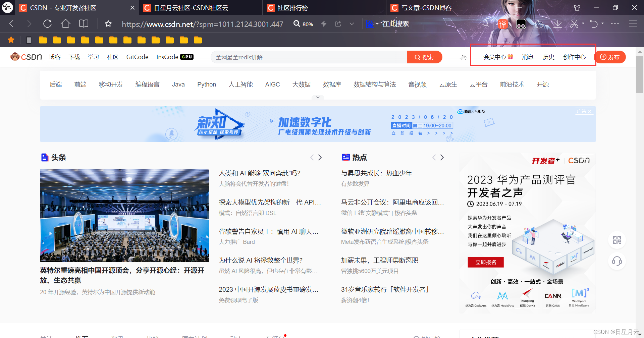Click the CSDN search input field
This screenshot has height=338, width=644.
(x=309, y=57)
